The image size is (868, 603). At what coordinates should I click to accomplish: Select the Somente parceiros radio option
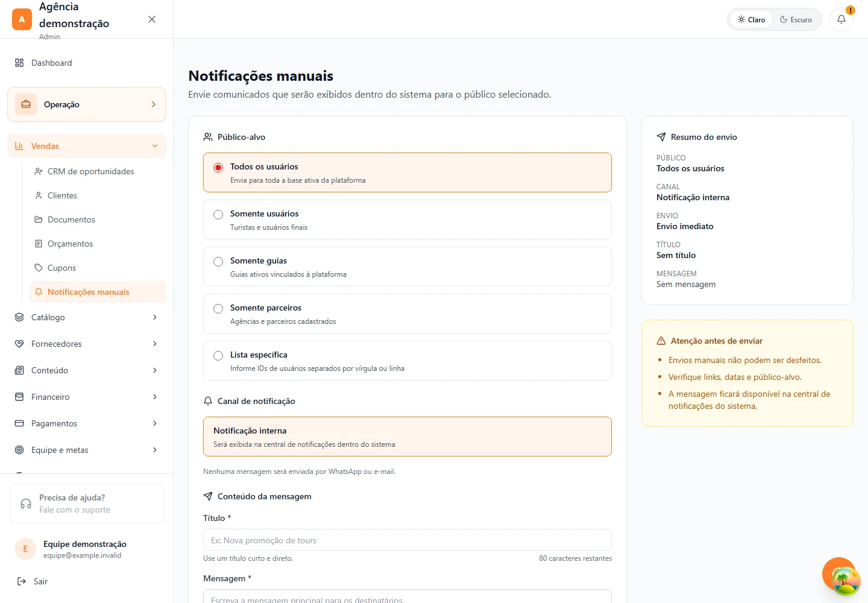[218, 309]
